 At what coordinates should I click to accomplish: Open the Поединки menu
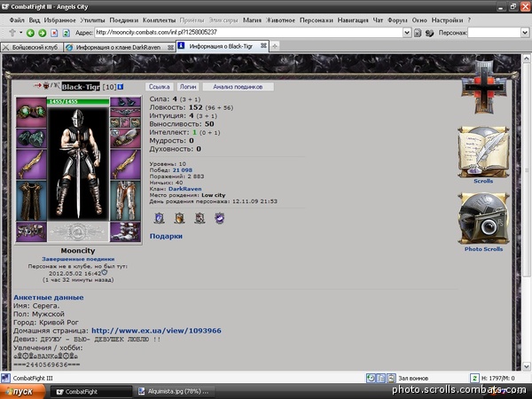tap(123, 20)
